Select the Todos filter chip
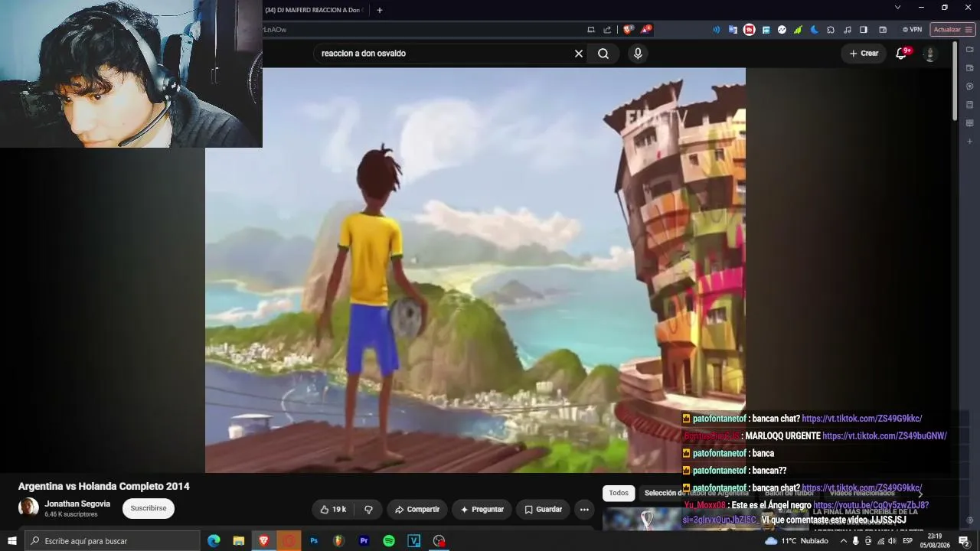Image resolution: width=980 pixels, height=551 pixels. click(619, 494)
